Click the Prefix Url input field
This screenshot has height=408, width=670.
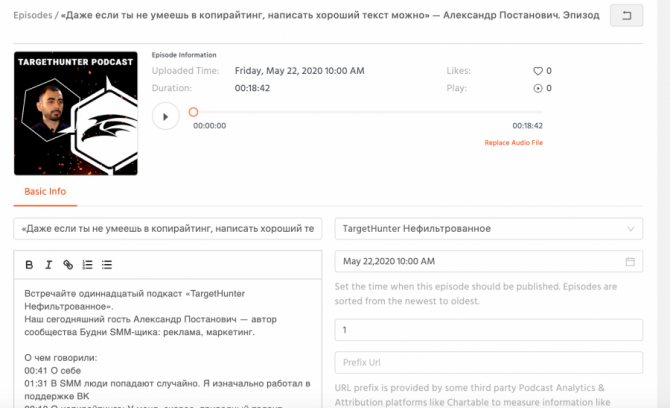(488, 362)
